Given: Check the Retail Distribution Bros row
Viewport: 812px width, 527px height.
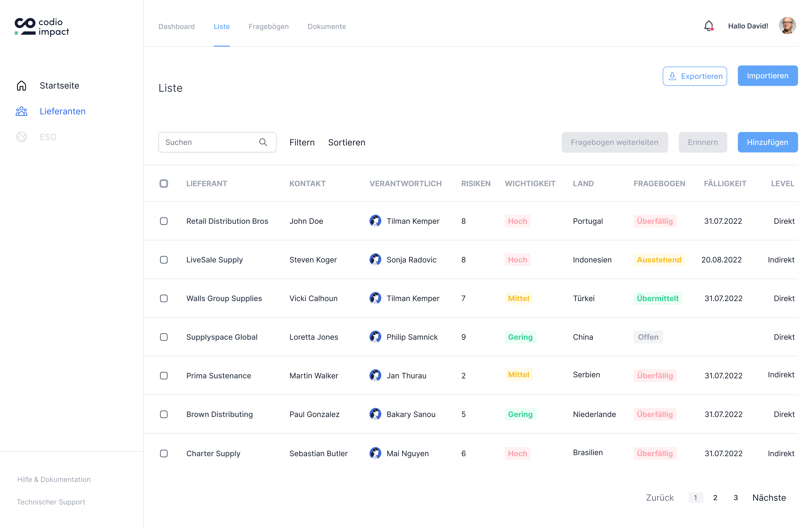Looking at the screenshot, I should click(x=164, y=221).
